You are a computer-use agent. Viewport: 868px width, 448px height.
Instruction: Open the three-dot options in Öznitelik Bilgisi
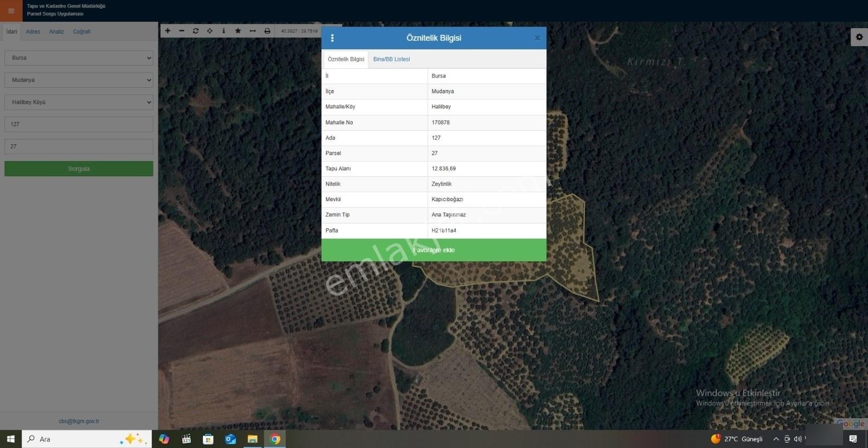tap(332, 38)
